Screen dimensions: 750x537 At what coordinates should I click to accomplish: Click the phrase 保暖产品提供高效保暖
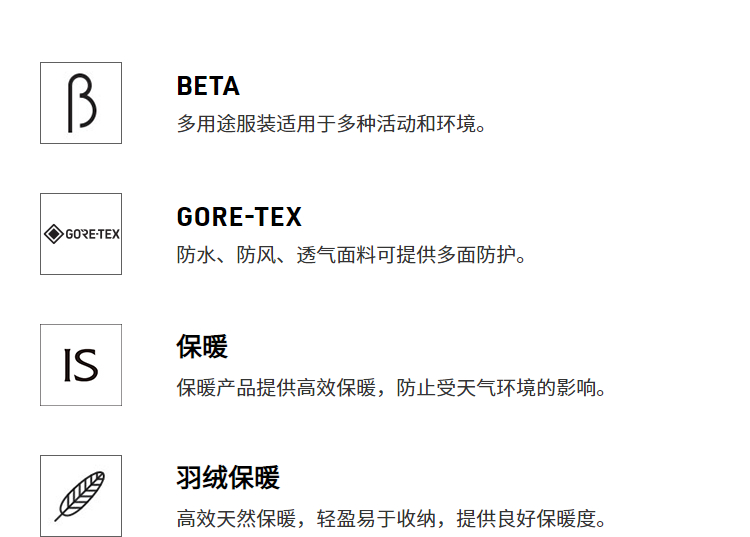click(x=276, y=387)
